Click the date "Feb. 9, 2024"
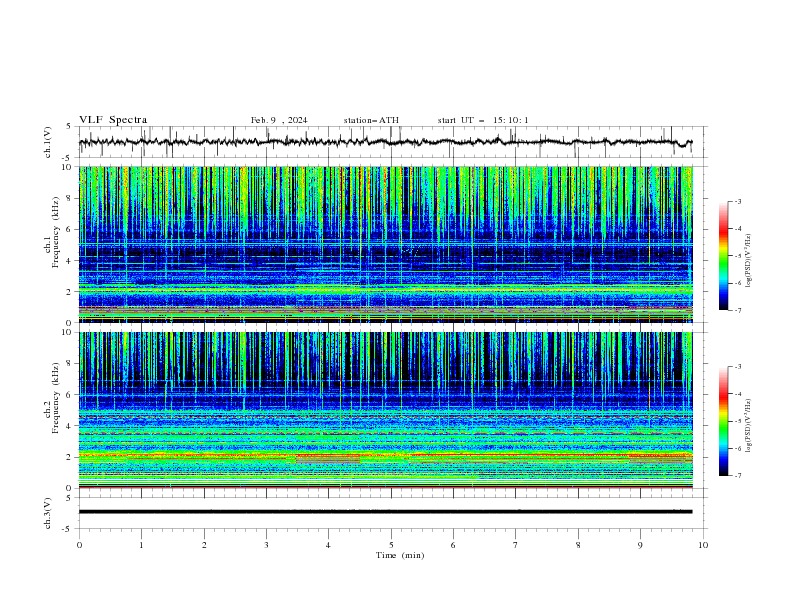This screenshot has width=792, height=612. 279,120
